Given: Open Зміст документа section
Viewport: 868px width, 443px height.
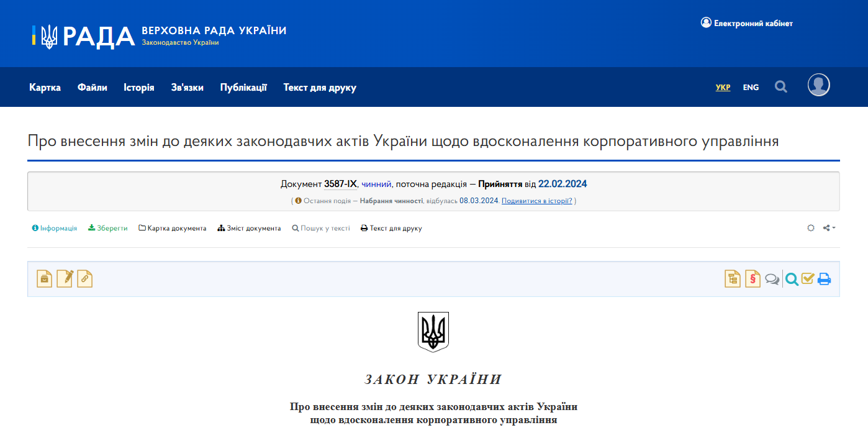Looking at the screenshot, I should pyautogui.click(x=249, y=228).
